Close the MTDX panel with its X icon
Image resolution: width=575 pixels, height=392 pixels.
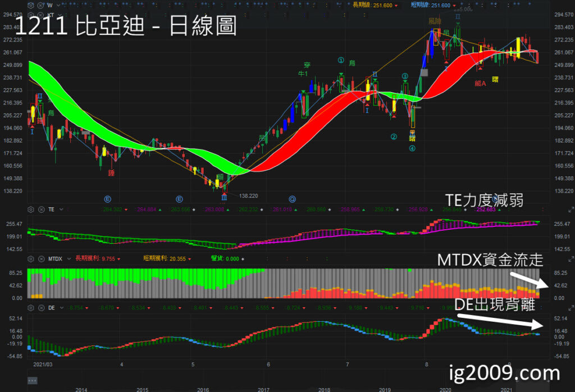(41, 259)
